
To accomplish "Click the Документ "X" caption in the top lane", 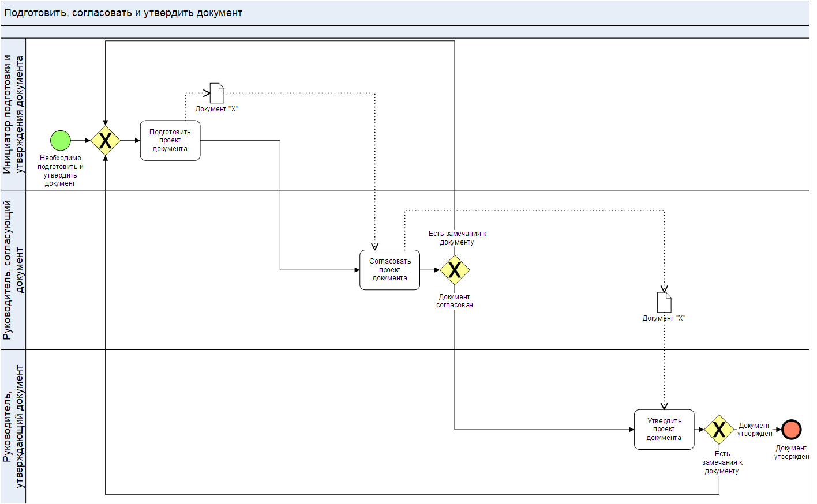I will pos(216,109).
